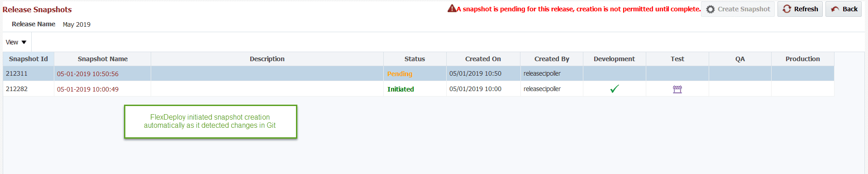
Task: Click the Create Snapshot button
Action: click(738, 9)
